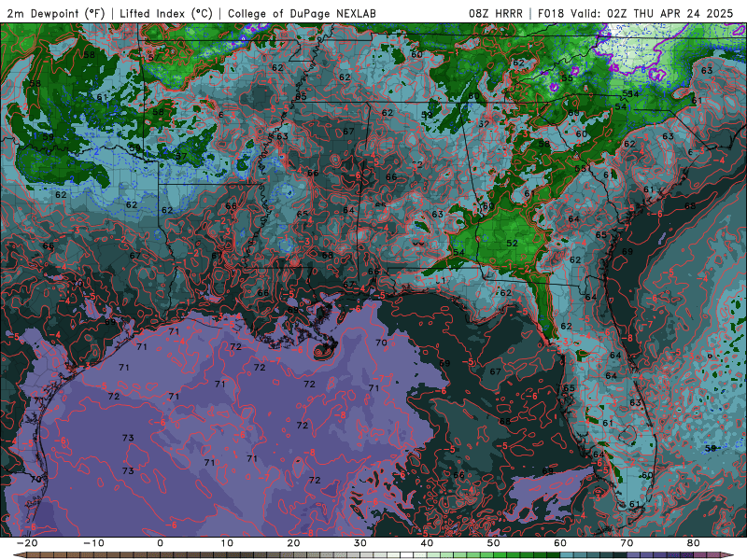Screen dimensions: 747x560
Task: Click the circular contour at the Mississippi Delta tip
Action: (324, 352)
